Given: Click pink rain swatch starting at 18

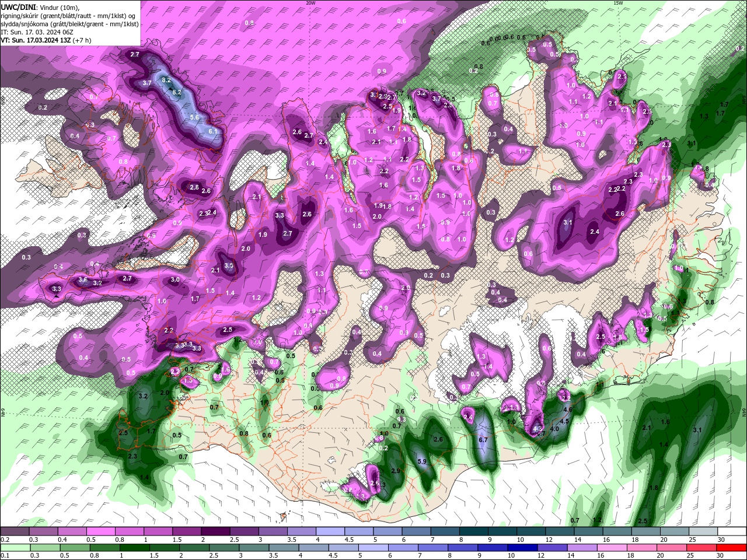Looking at the screenshot, I should click(x=643, y=548).
